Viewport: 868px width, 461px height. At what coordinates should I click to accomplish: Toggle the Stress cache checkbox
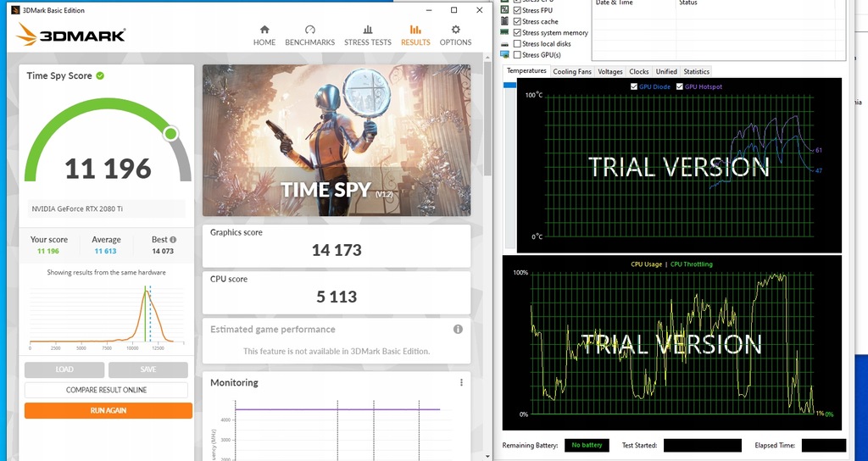tap(517, 21)
